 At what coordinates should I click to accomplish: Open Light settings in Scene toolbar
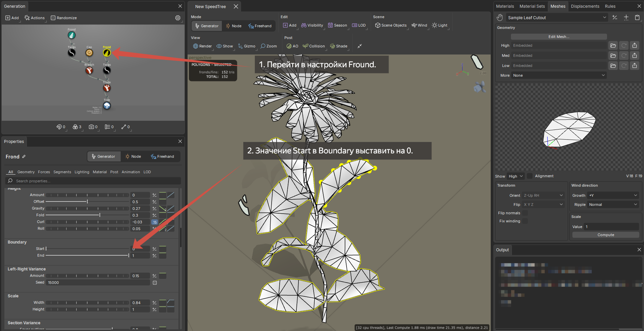pos(440,25)
